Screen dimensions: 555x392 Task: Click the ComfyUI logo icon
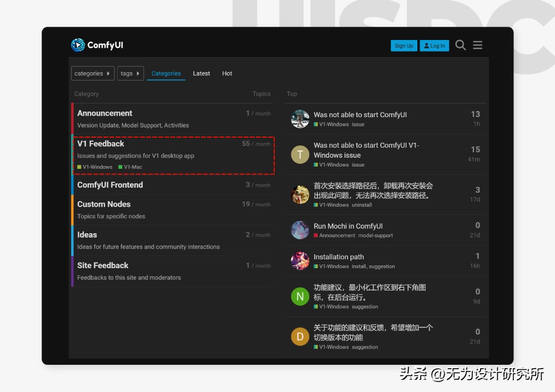(78, 45)
